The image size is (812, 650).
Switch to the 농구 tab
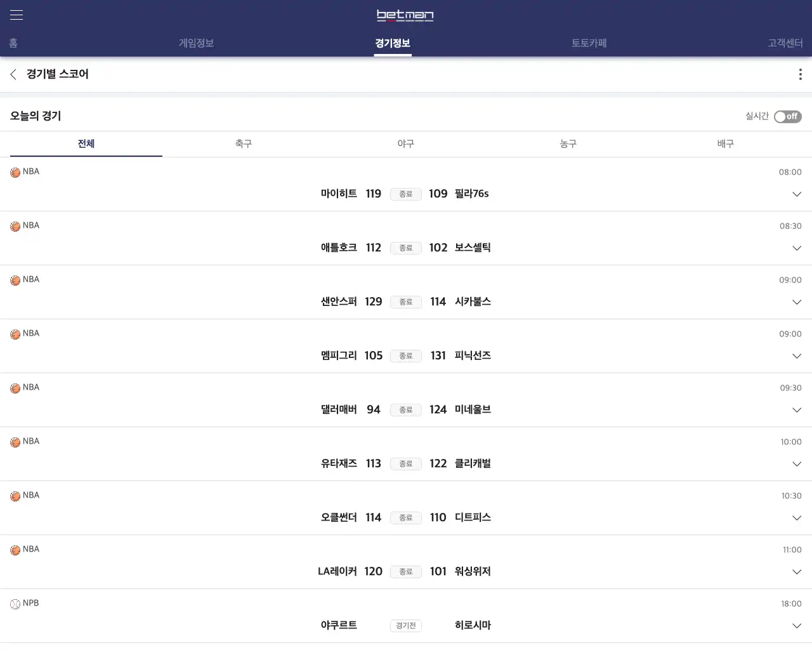[x=568, y=144]
